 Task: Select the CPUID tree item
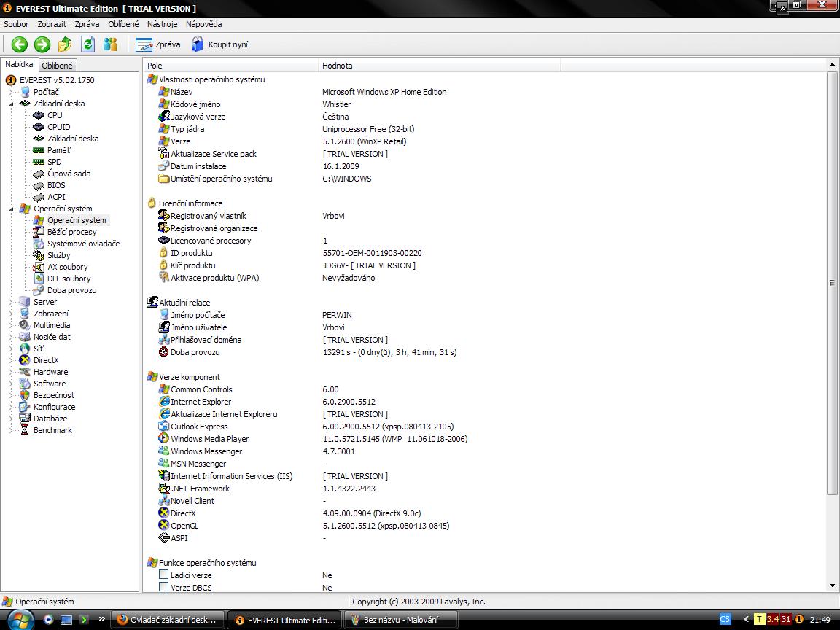[x=58, y=127]
